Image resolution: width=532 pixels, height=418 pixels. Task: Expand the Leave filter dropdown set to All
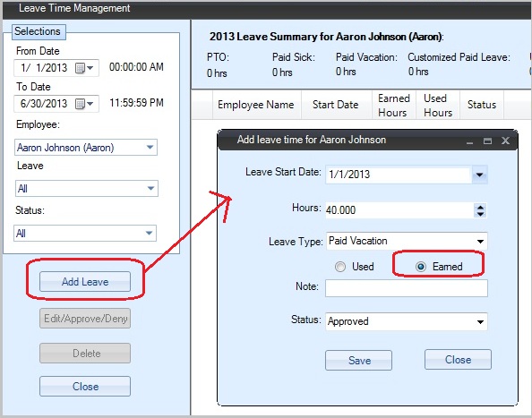150,189
